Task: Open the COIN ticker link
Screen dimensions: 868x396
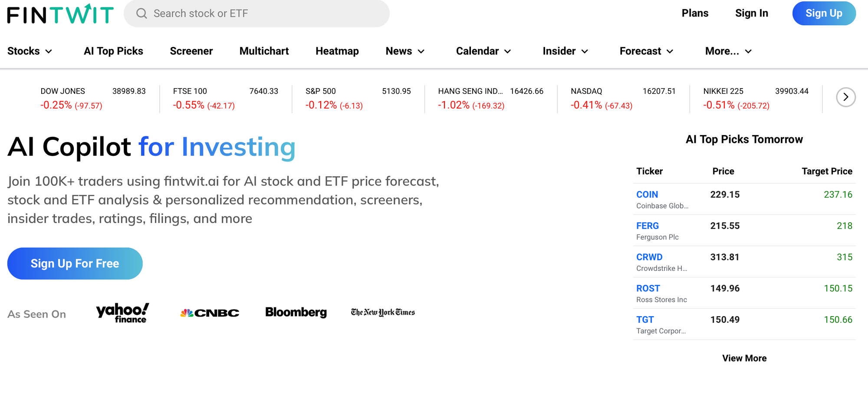Action: tap(647, 195)
